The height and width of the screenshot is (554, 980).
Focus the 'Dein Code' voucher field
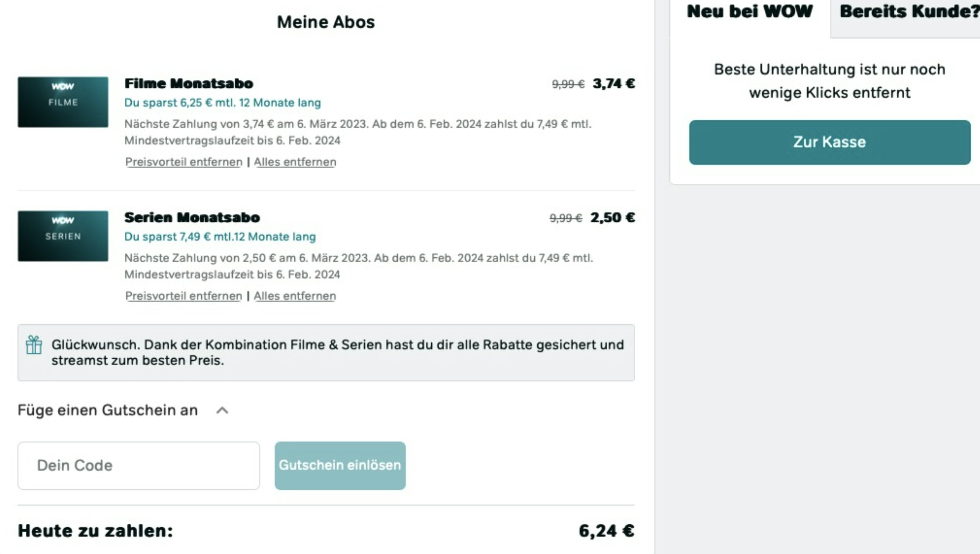point(138,465)
